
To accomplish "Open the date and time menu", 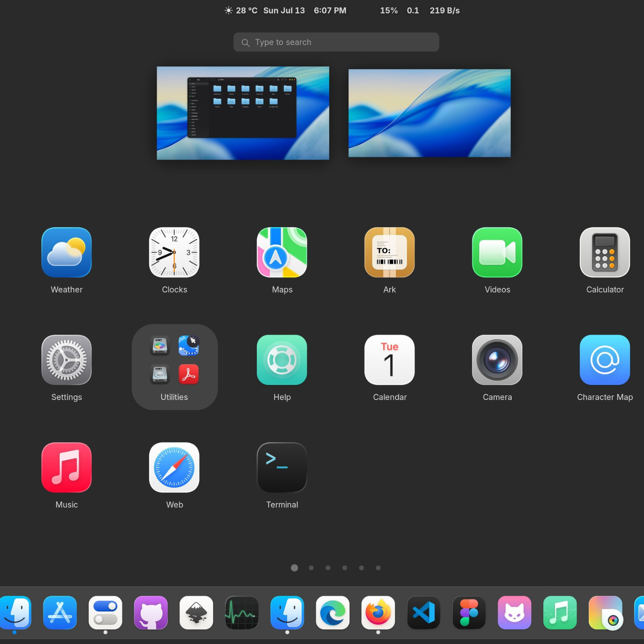I will (304, 10).
